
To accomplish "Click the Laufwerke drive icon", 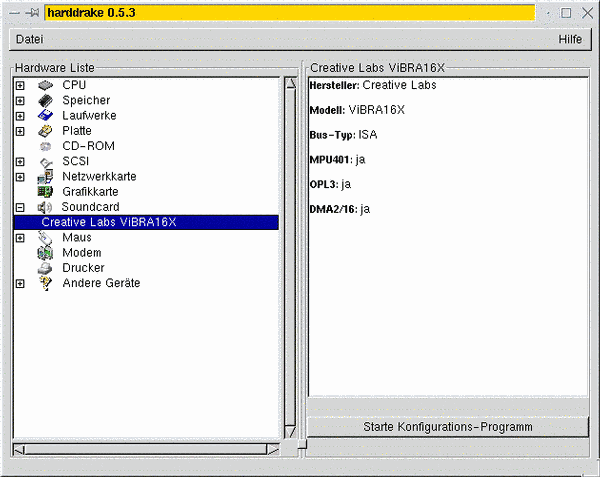I will (x=45, y=116).
